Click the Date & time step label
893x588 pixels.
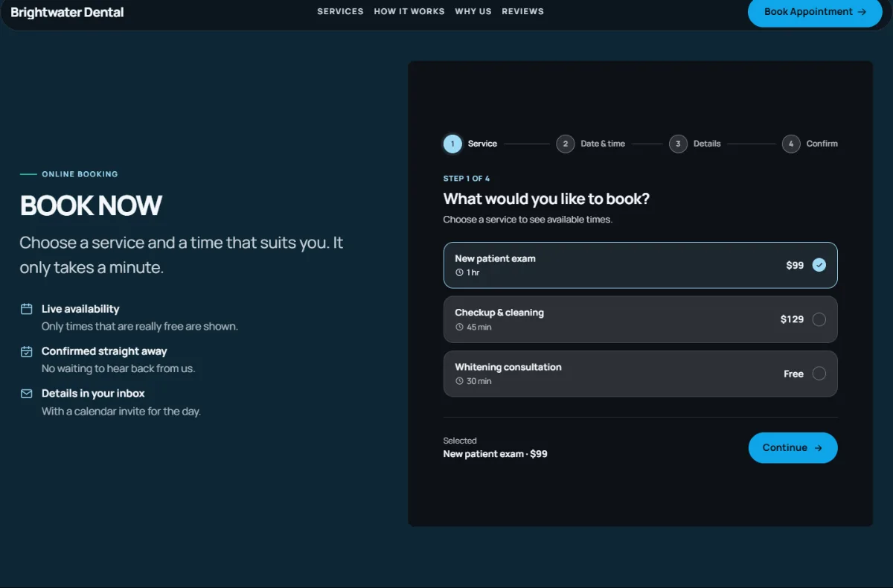[x=603, y=144]
